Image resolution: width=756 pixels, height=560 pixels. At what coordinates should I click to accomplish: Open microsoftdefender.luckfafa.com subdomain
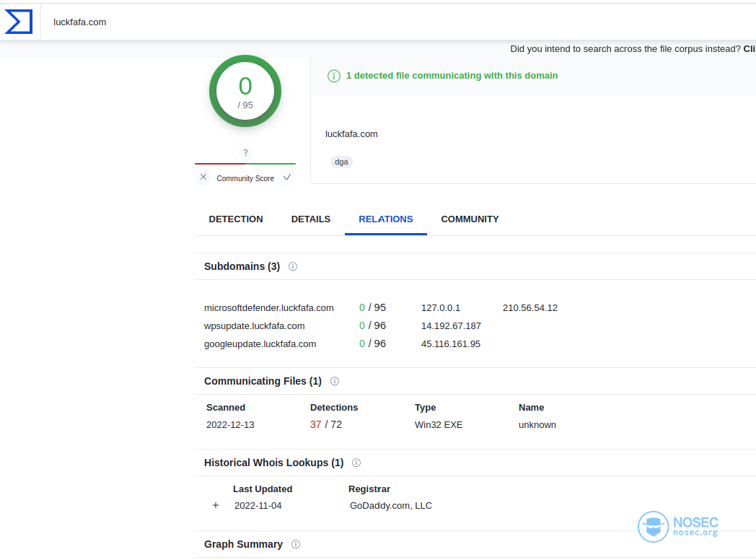tap(268, 307)
